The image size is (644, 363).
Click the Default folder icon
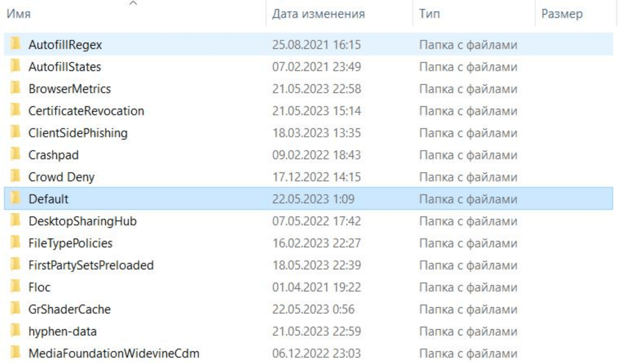click(x=14, y=199)
